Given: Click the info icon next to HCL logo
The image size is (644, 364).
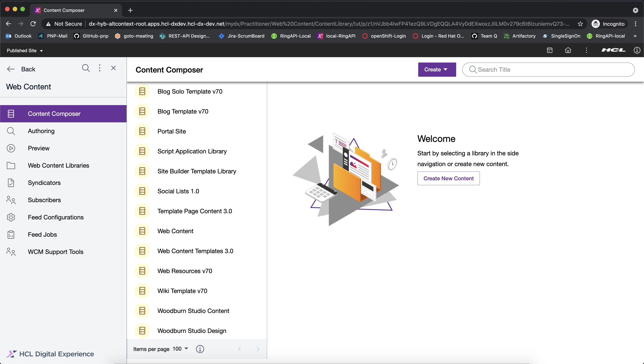Looking at the screenshot, I should (x=637, y=50).
